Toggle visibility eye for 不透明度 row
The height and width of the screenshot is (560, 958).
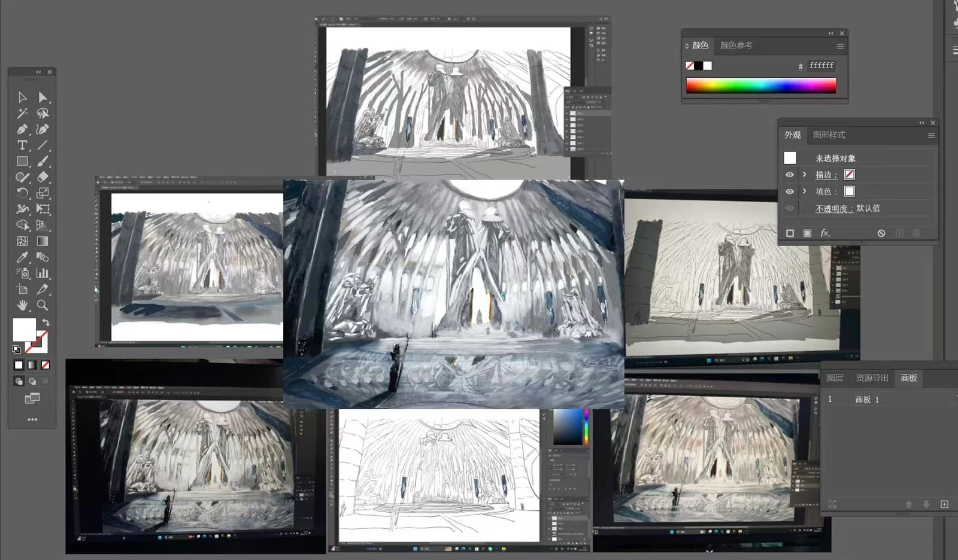pyautogui.click(x=790, y=208)
